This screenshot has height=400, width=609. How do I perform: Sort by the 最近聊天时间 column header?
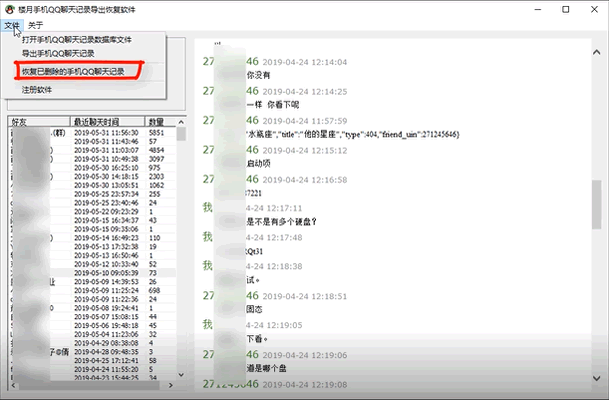[x=108, y=122]
